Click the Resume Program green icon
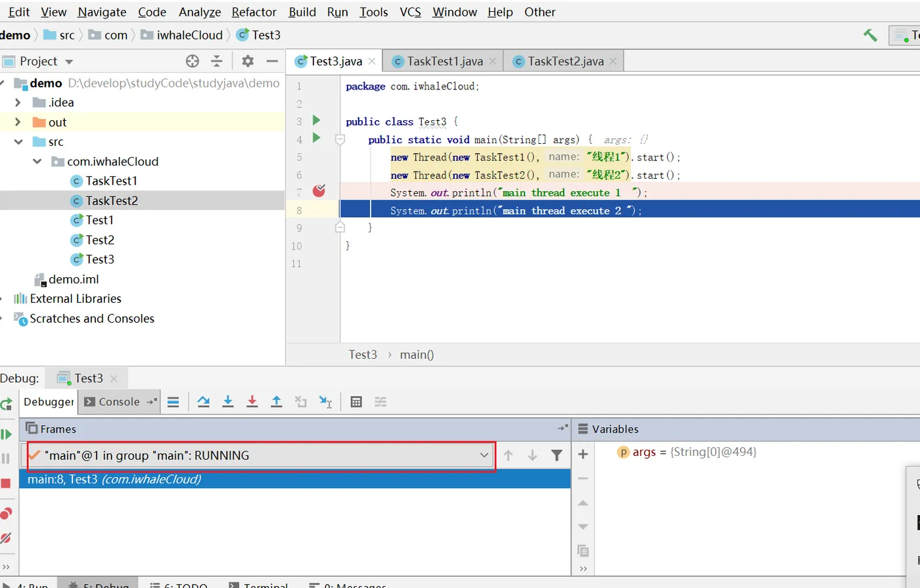The width and height of the screenshot is (920, 588). 7,434
